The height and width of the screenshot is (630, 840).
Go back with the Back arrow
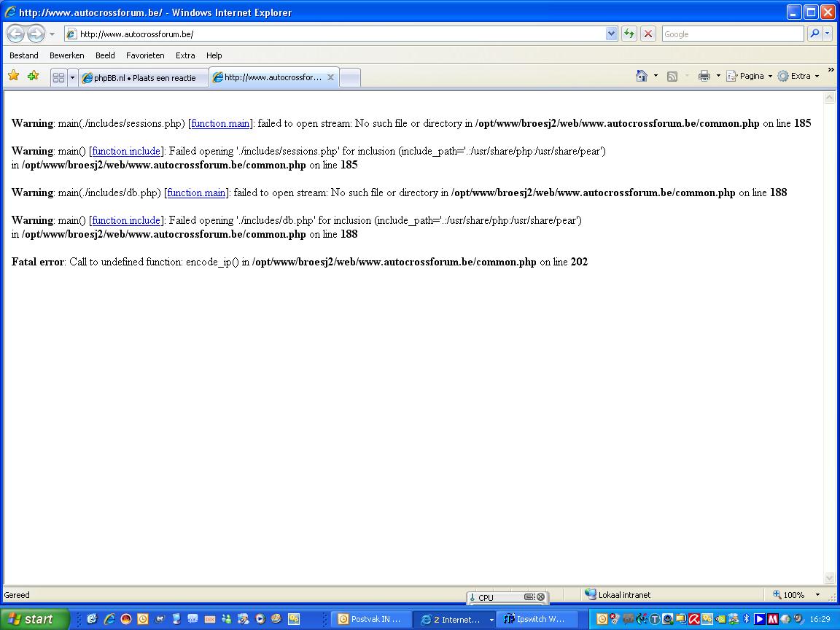(x=15, y=34)
